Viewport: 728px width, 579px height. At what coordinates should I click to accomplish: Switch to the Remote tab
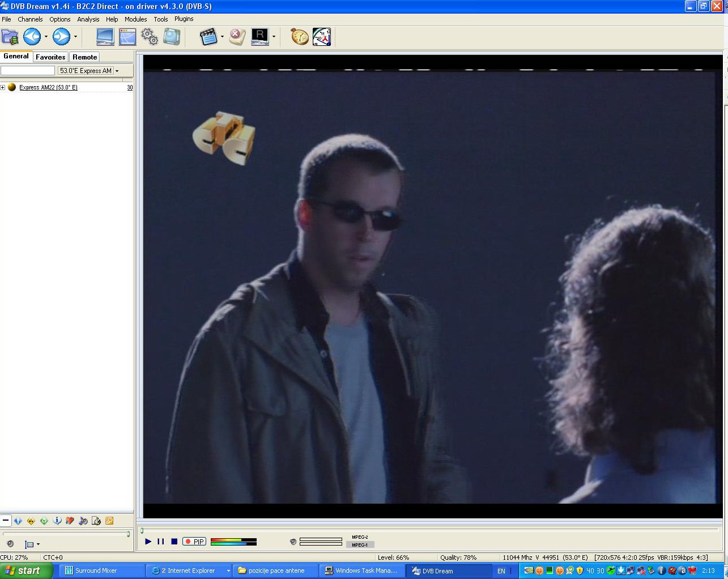(85, 57)
